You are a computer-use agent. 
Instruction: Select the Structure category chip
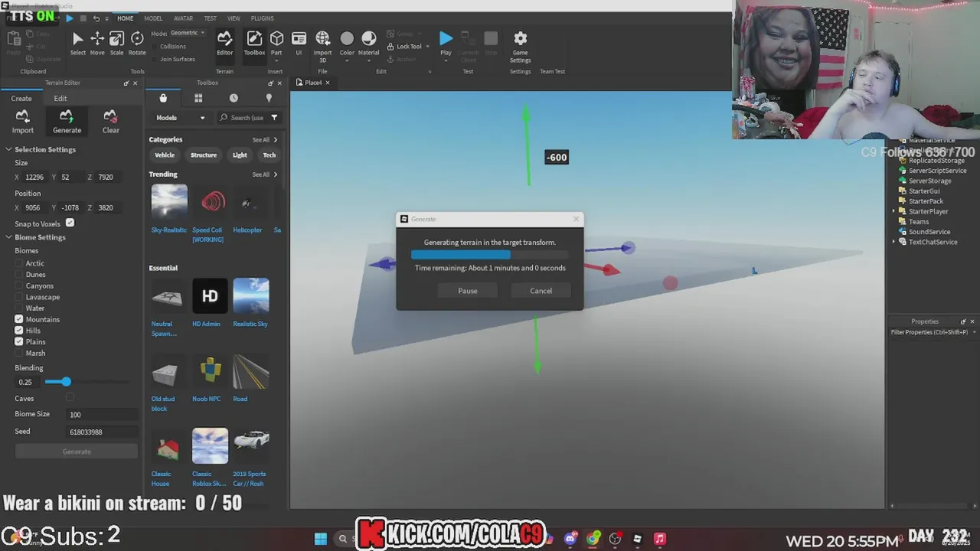(x=204, y=155)
